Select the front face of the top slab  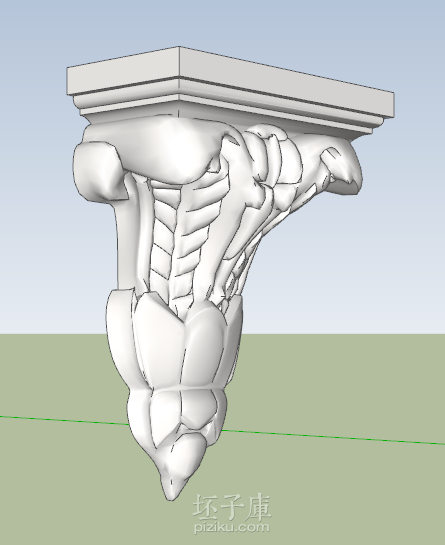(123, 75)
